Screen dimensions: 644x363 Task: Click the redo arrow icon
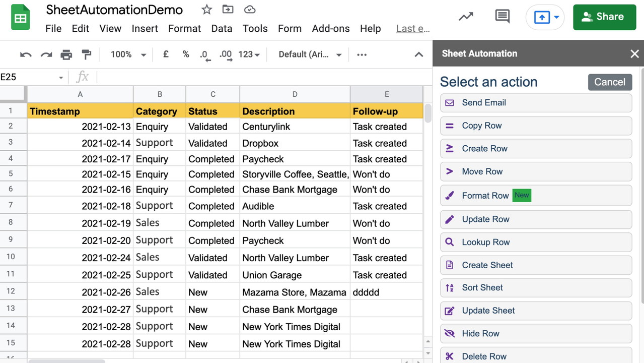(x=46, y=54)
